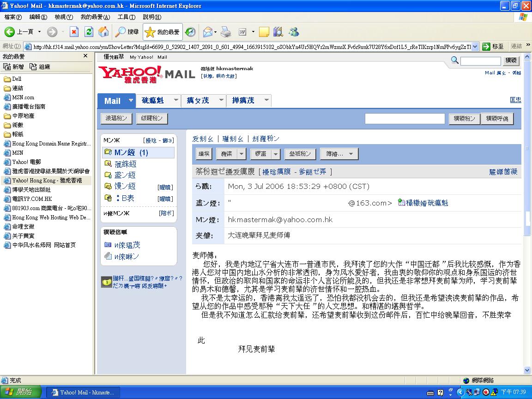The height and width of the screenshot is (399, 532).
Task: Select the Mail tab
Action: [112, 101]
